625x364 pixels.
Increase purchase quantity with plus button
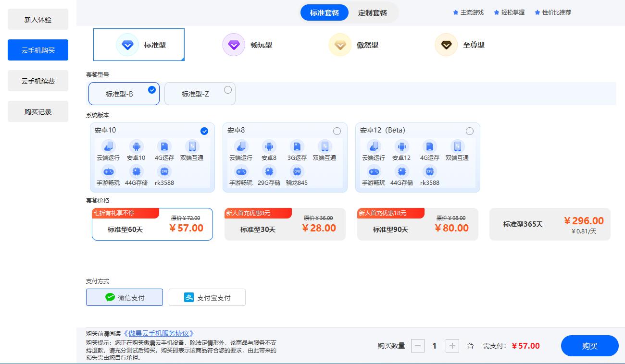click(x=451, y=346)
